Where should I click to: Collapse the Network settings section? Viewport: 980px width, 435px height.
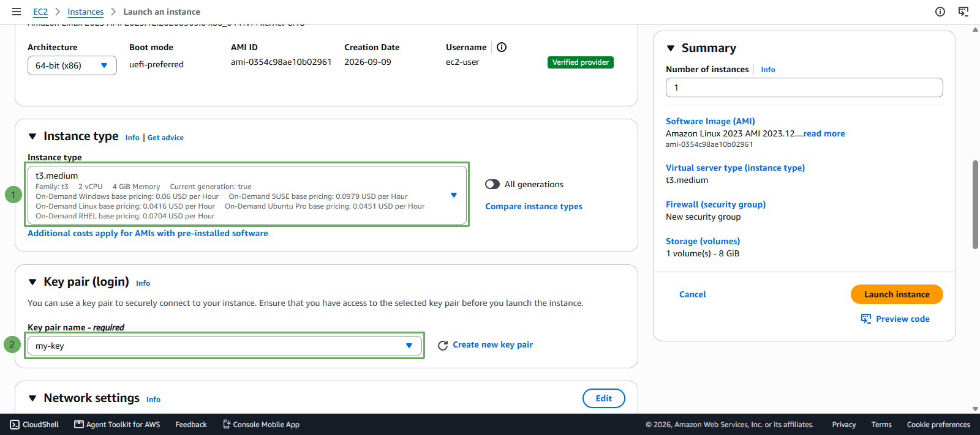pyautogui.click(x=32, y=398)
